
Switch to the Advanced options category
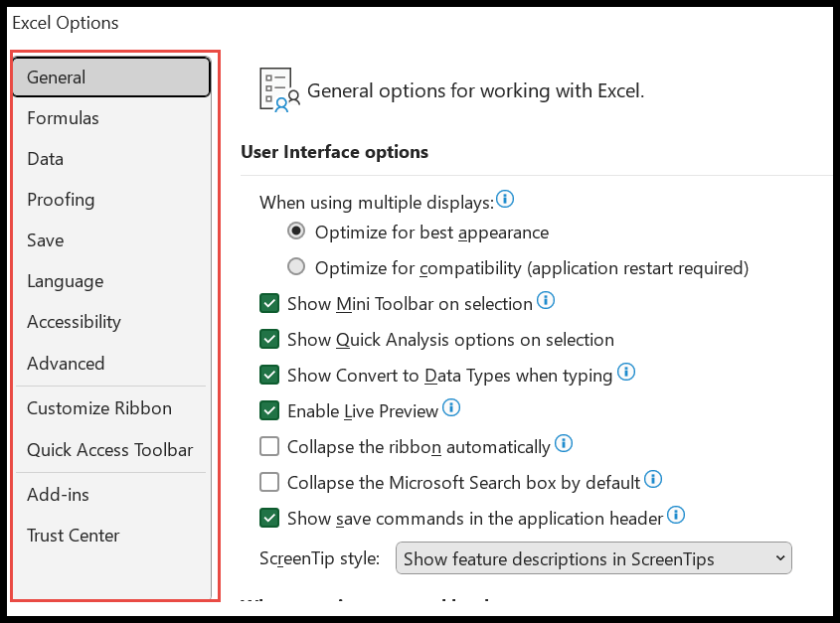pyautogui.click(x=66, y=364)
